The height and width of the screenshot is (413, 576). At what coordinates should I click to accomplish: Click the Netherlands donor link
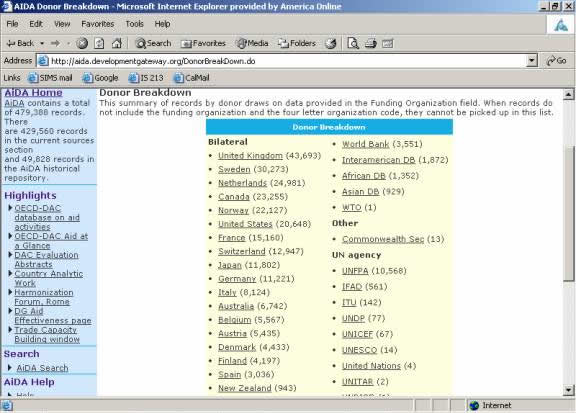(242, 183)
